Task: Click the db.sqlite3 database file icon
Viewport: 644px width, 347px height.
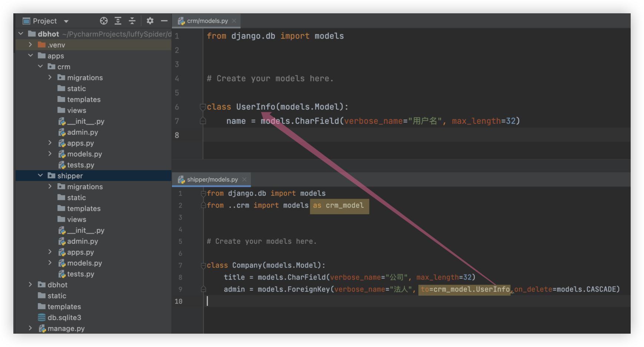Action: 42,318
